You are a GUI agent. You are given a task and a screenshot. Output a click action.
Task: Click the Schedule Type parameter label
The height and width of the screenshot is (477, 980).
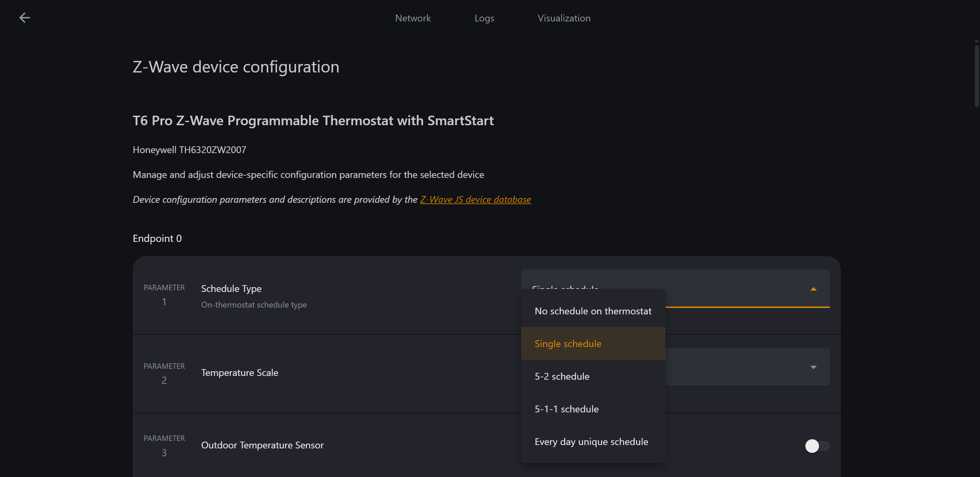pyautogui.click(x=231, y=288)
